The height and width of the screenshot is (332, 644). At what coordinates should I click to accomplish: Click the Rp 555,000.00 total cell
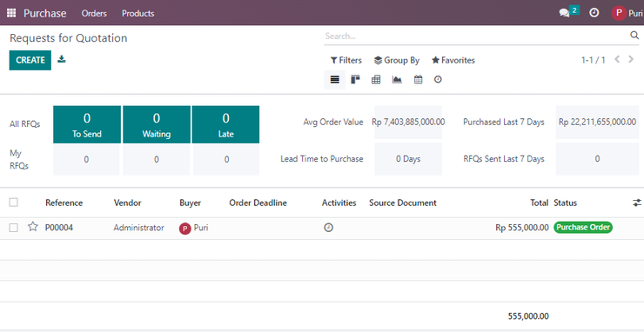click(522, 228)
